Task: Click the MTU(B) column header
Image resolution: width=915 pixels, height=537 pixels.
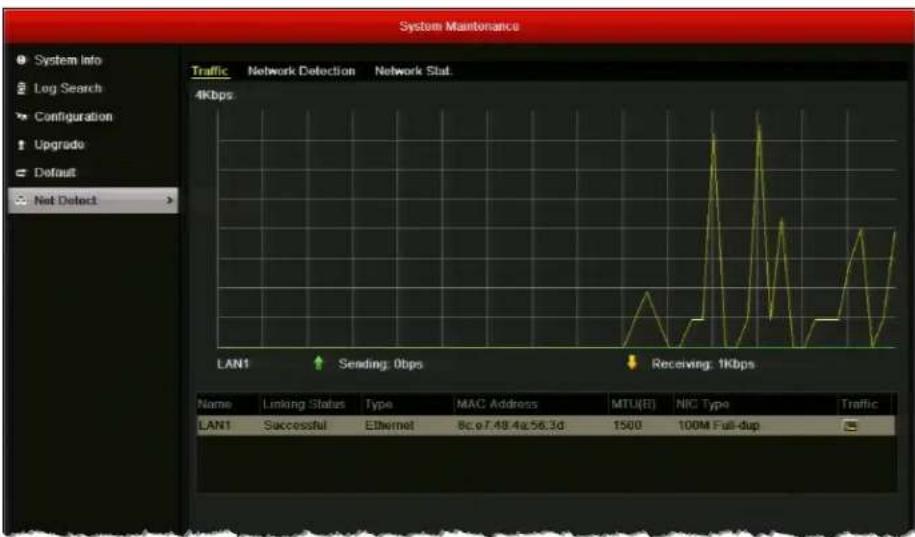Action: coord(633,404)
